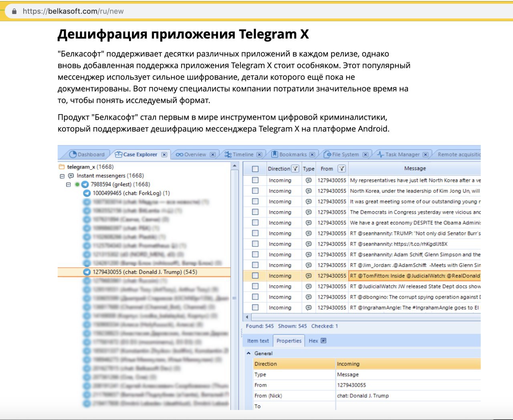Screen dimensions: 513x420
Task: Toggle checkbox of the 'RT @TomFitton' row
Action: point(255,276)
